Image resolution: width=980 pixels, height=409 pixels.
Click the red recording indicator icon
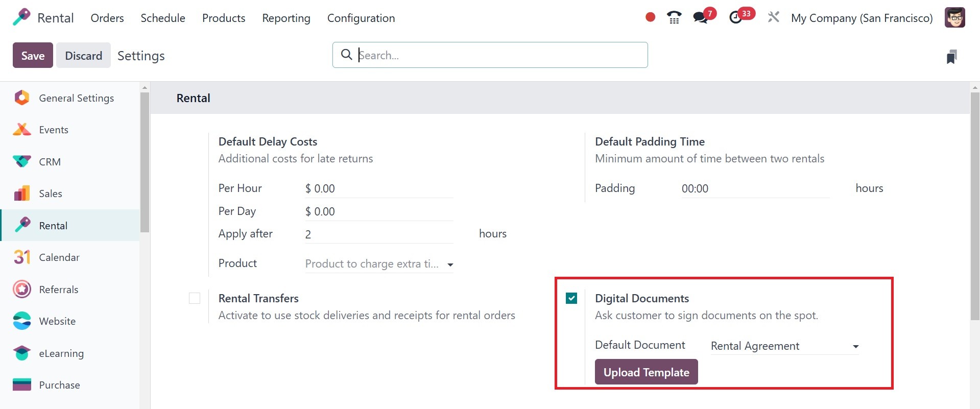pos(650,17)
